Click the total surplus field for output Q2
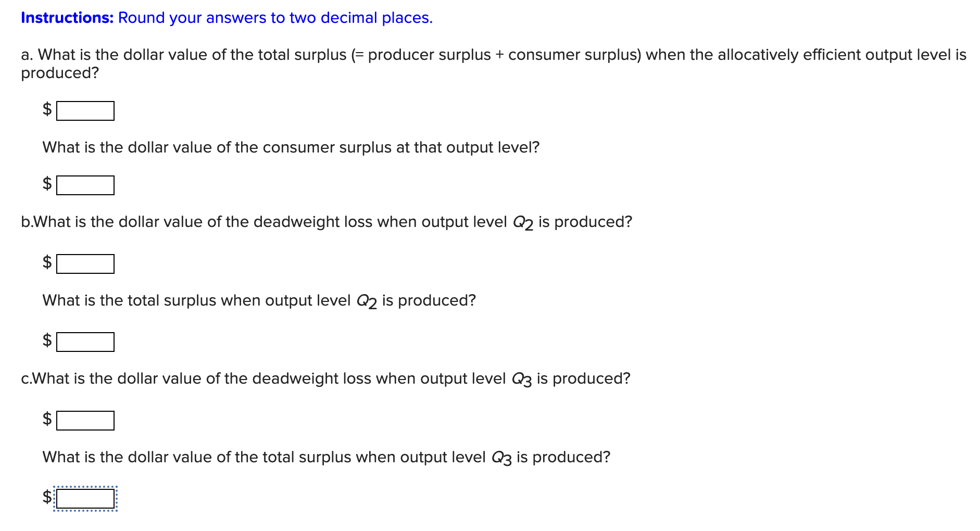The image size is (980, 531). click(85, 343)
